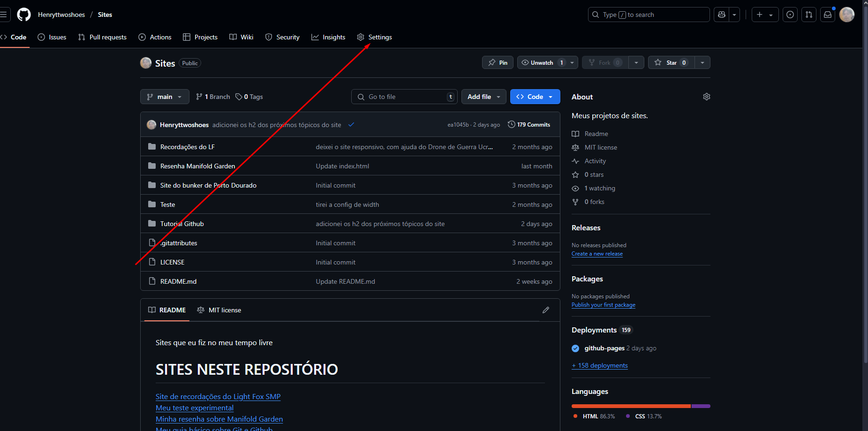Open the LICENSE file
868x431 pixels.
click(172, 262)
